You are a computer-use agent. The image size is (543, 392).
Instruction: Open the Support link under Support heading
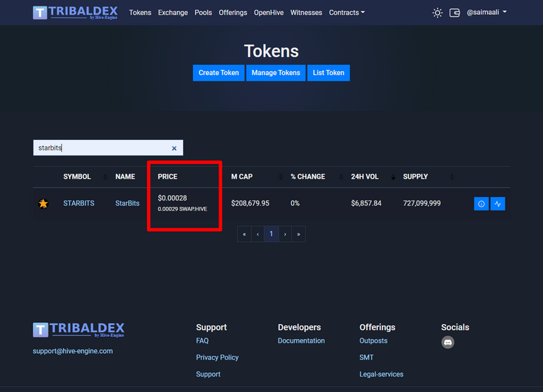(x=208, y=374)
